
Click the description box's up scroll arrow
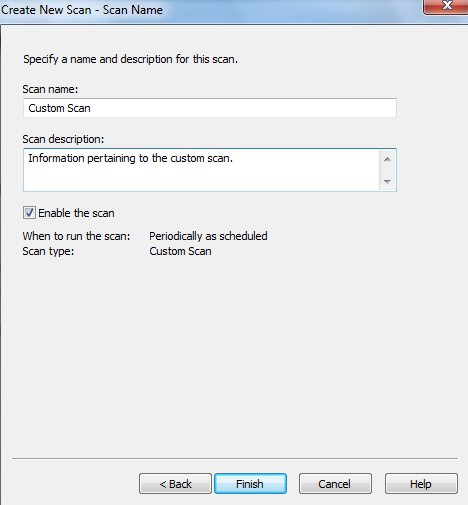(x=387, y=159)
